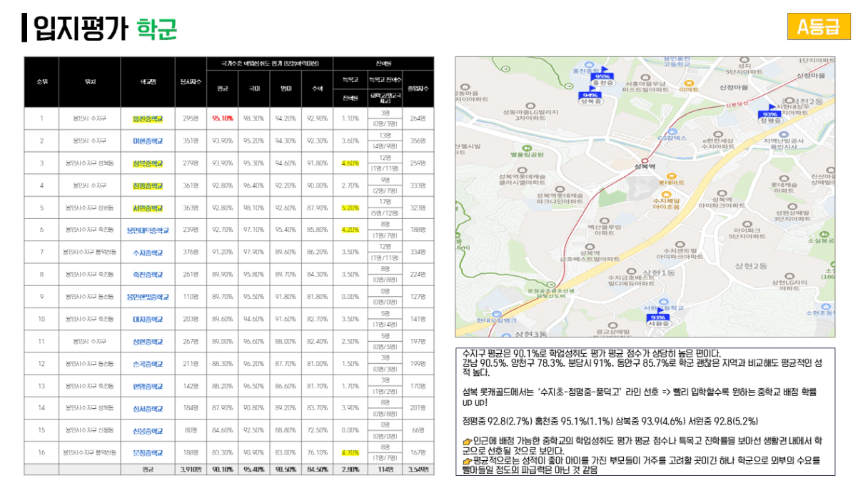Click 용인한빛중학교 in table row 9

pyautogui.click(x=148, y=297)
